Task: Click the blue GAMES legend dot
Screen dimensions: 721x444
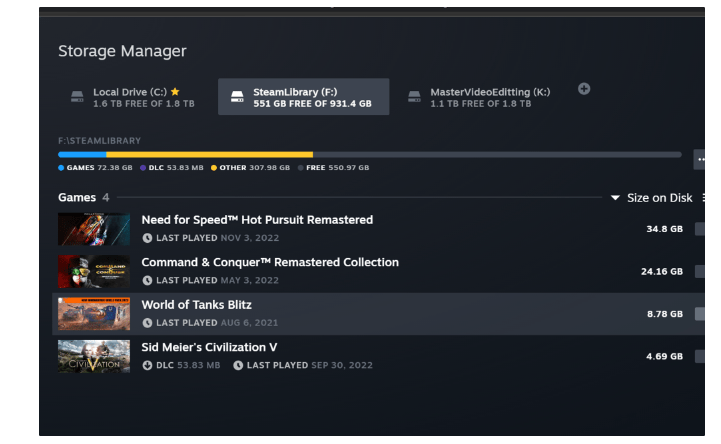Action: 61,168
